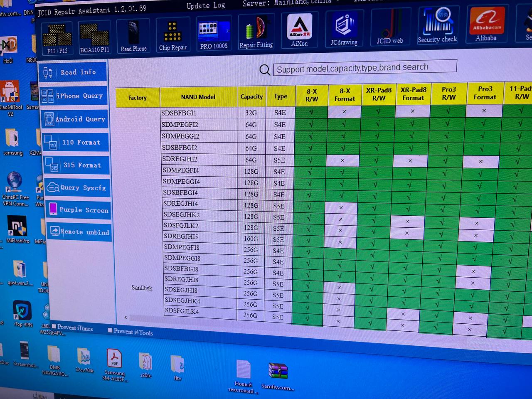Click the 8-X Format column header

[x=345, y=95]
